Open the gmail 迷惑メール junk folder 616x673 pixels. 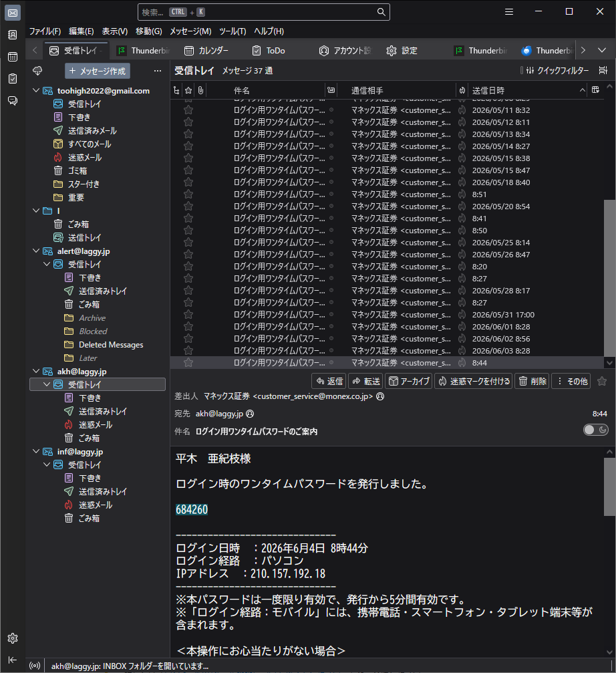pyautogui.click(x=85, y=158)
